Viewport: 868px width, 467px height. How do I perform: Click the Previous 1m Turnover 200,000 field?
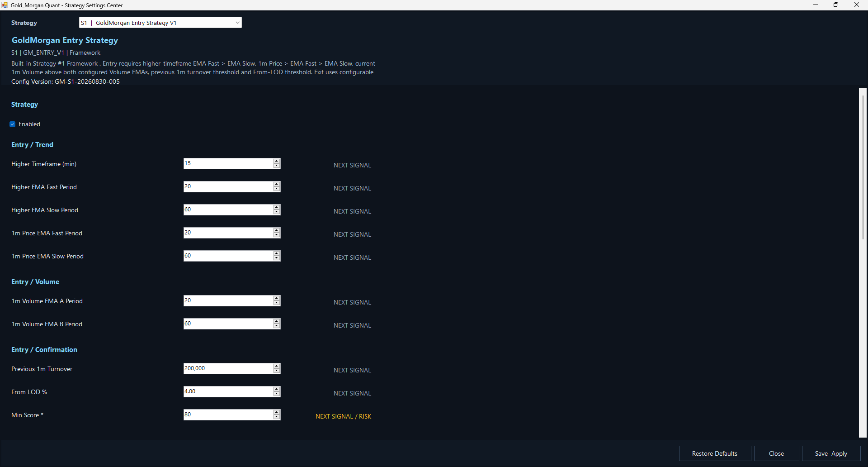[228, 368]
